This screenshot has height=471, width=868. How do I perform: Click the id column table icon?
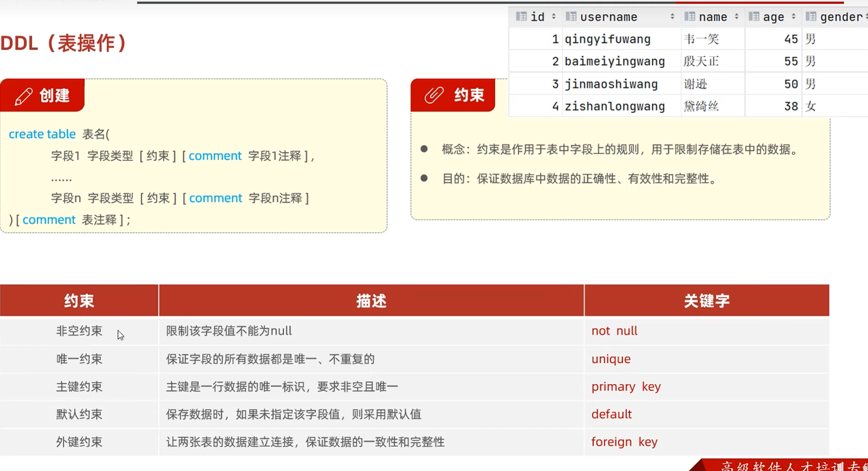pos(521,17)
